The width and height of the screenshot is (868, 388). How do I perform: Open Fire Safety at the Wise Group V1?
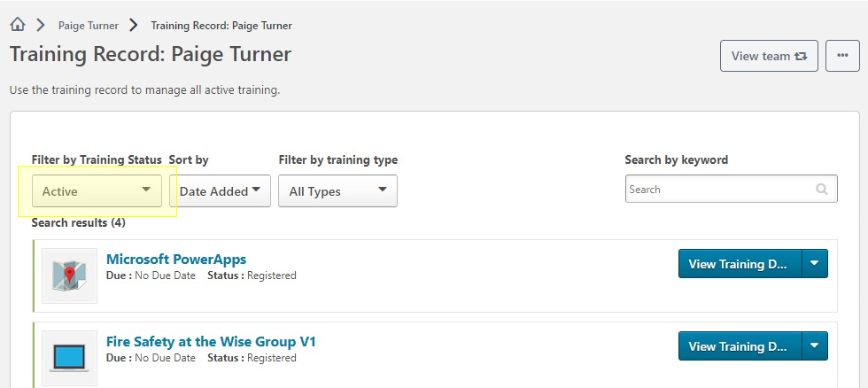click(x=211, y=341)
